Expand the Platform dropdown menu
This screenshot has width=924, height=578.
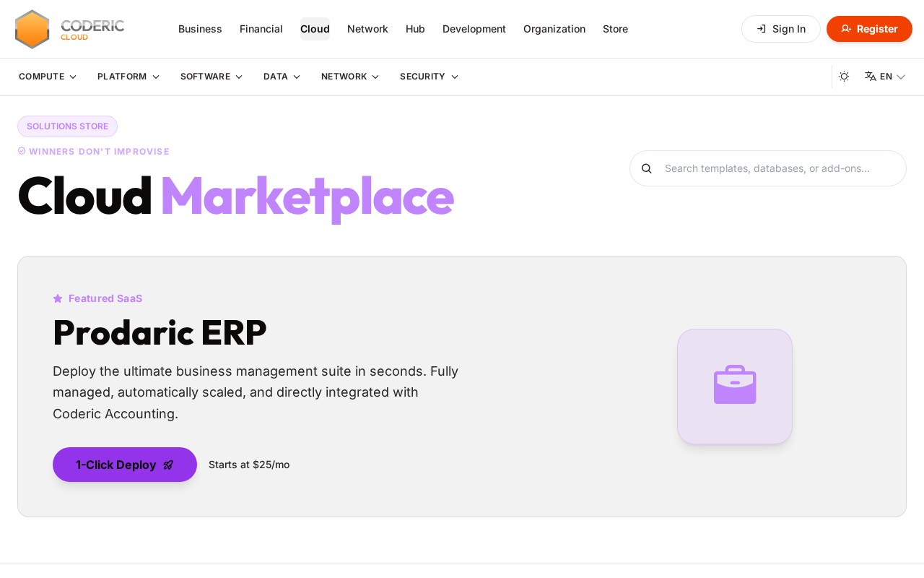tap(128, 77)
